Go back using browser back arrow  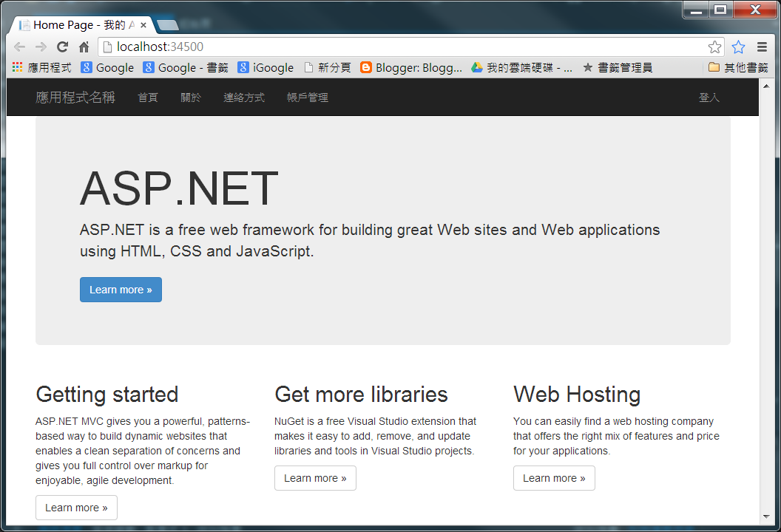tap(19, 47)
